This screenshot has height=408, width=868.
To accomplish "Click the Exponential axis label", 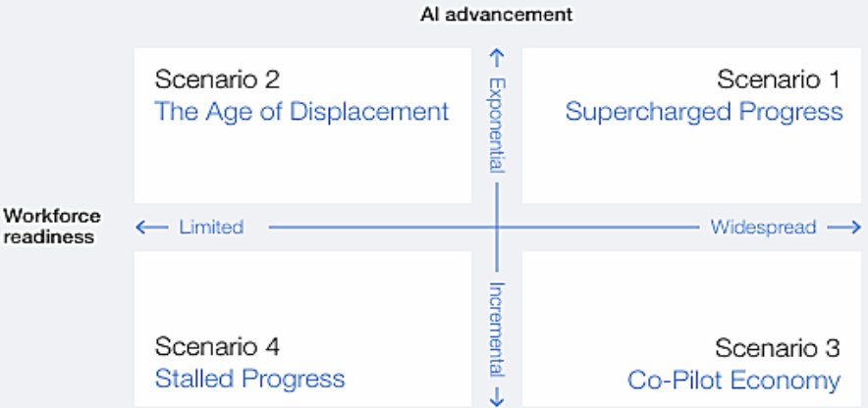I will tap(497, 125).
